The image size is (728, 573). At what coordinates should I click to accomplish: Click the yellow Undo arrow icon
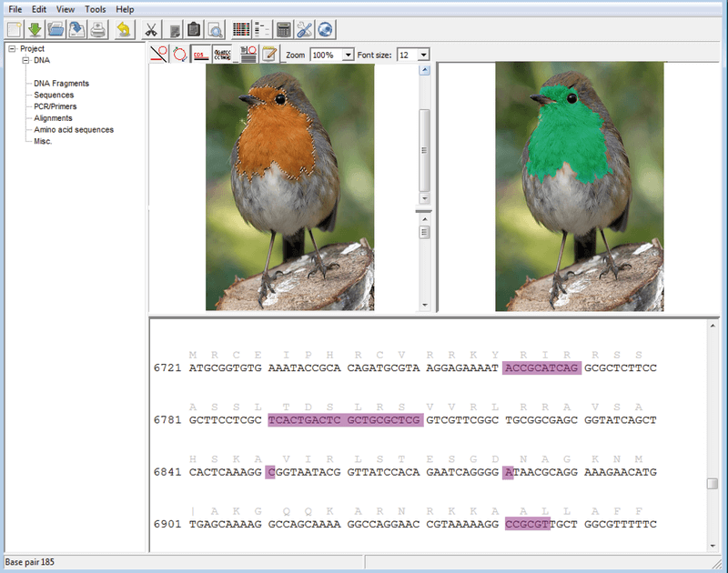(x=124, y=29)
